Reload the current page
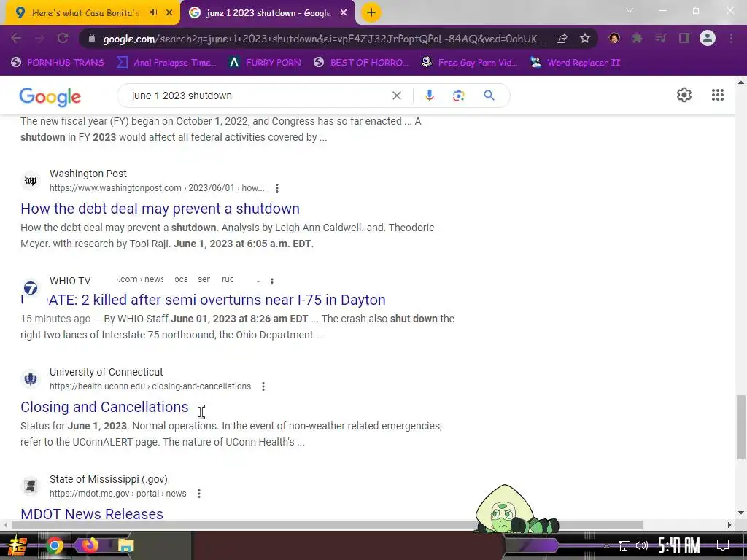Image resolution: width=747 pixels, height=560 pixels. click(63, 38)
